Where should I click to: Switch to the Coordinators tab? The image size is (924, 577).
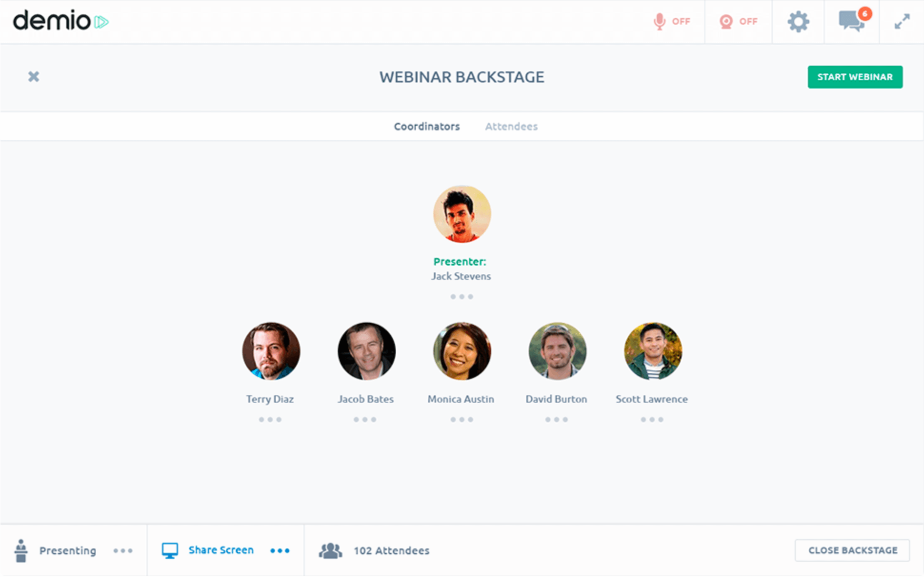click(427, 126)
